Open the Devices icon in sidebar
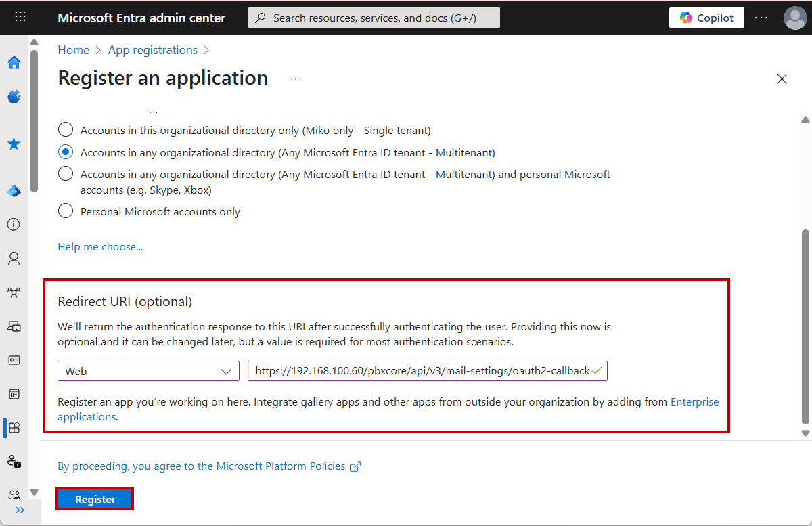812x526 pixels. (14, 326)
